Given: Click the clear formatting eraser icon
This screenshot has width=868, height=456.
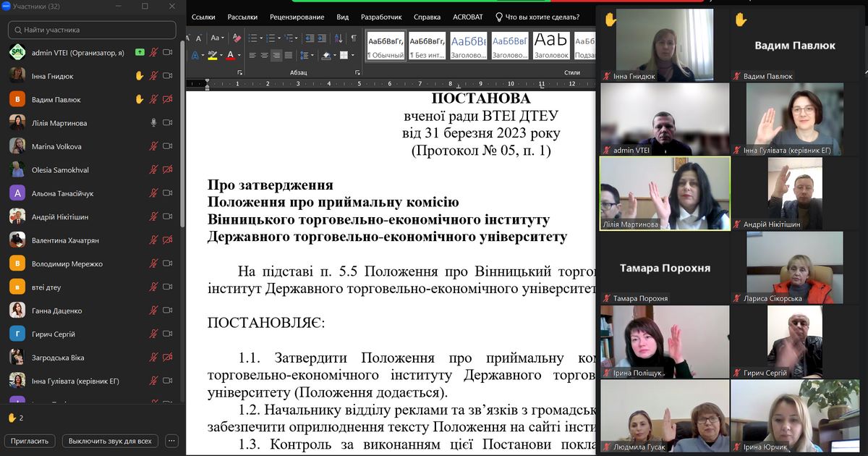Looking at the screenshot, I should coord(235,38).
